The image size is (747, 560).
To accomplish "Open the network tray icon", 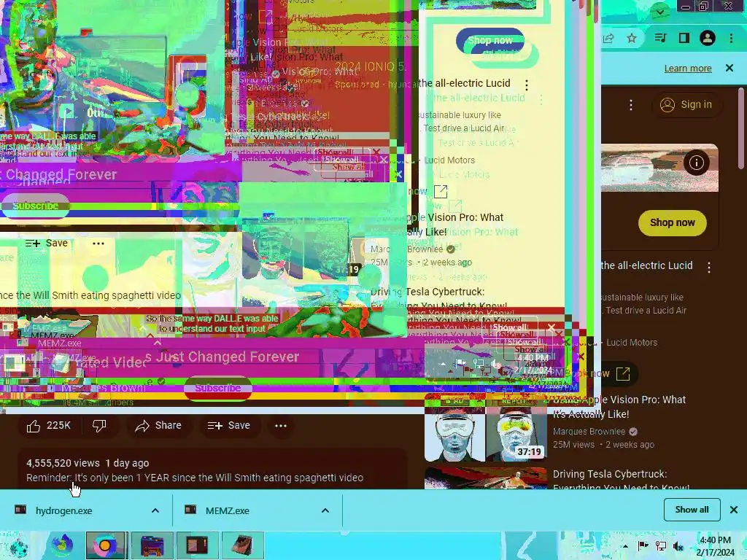I will [x=661, y=546].
